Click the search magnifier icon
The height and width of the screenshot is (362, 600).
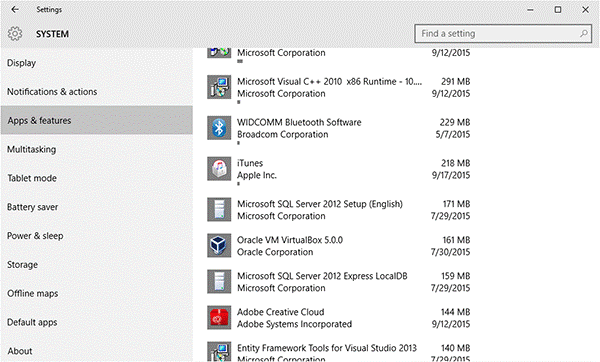[x=584, y=34]
